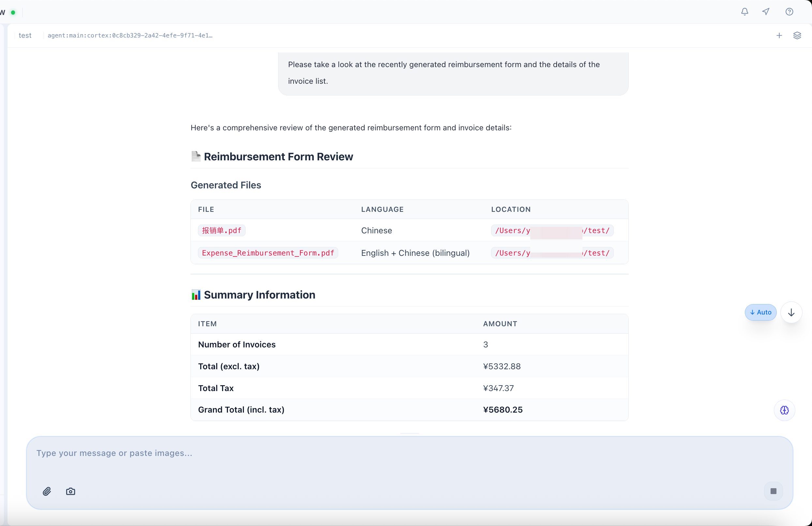Screen dimensions: 812x526
Task: Click the brain icon button
Action: pos(784,410)
